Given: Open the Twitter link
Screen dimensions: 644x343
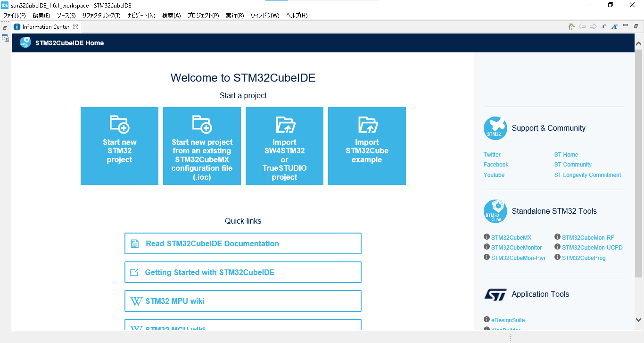Looking at the screenshot, I should click(x=492, y=155).
